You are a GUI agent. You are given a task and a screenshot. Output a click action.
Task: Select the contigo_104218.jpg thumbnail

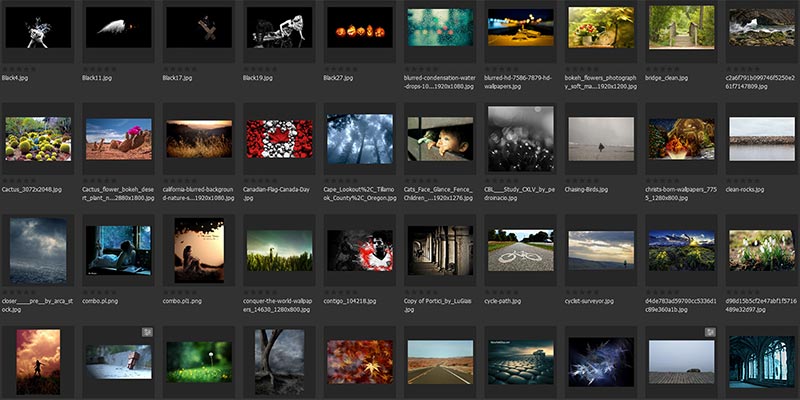pos(360,250)
